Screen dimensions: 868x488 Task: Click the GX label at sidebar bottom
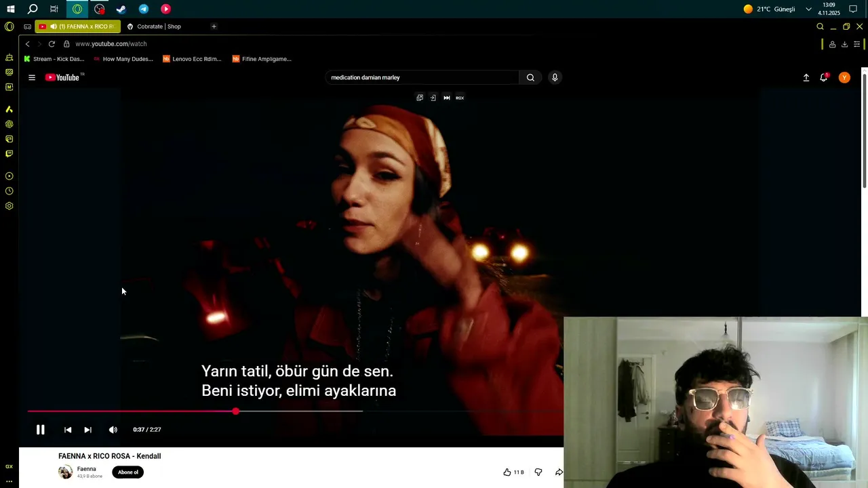pyautogui.click(x=9, y=466)
